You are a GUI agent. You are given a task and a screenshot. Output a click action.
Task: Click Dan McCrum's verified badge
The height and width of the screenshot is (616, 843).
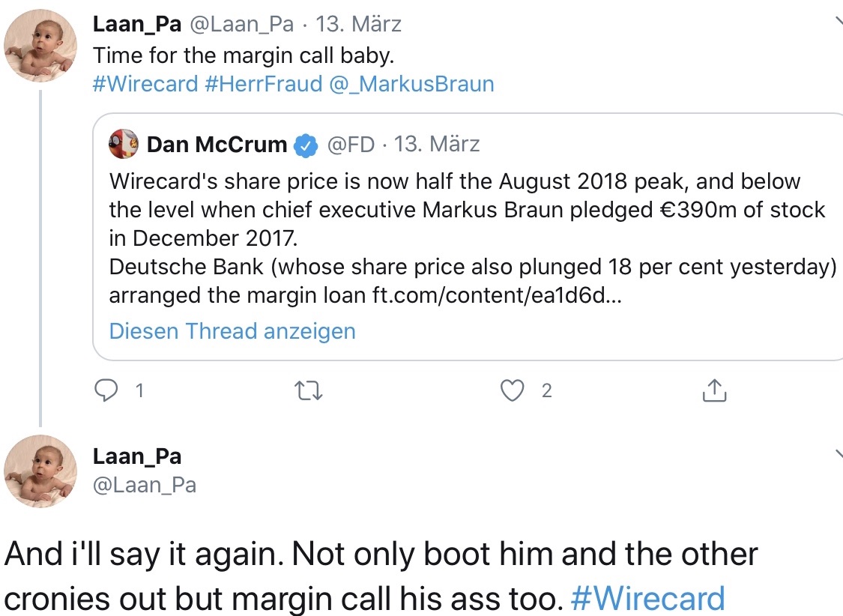[x=305, y=145]
